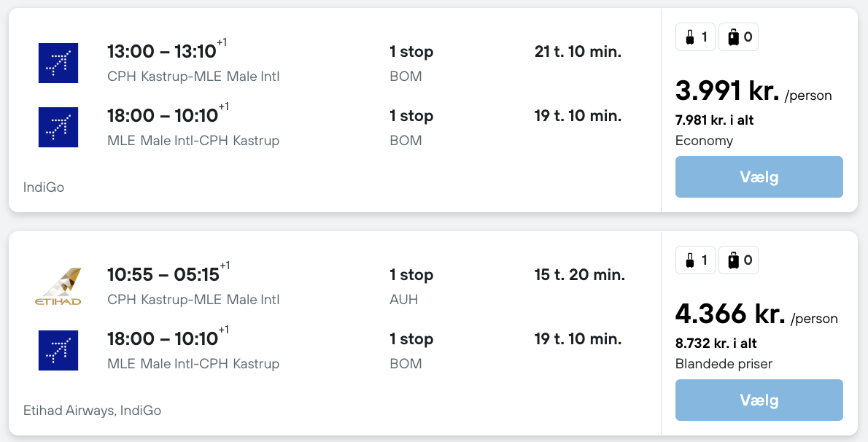Screen dimensions: 868x442
Task: Click the 4.366 kr. per person price
Action: (x=730, y=314)
